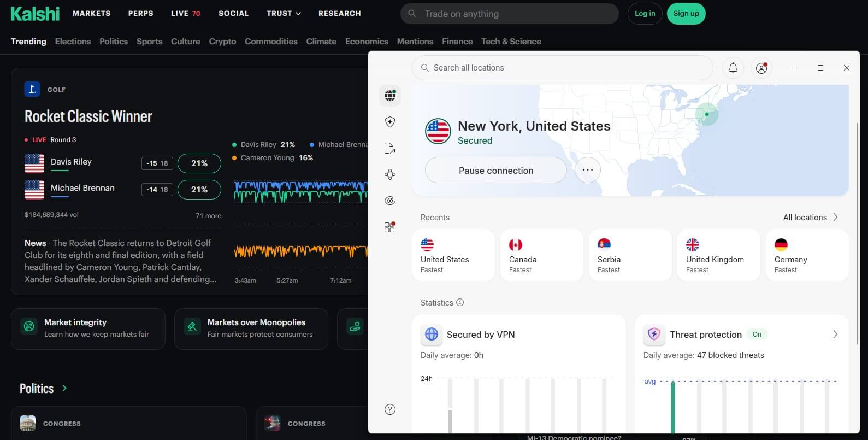Click the golf icon on Kalshi card

32,89
